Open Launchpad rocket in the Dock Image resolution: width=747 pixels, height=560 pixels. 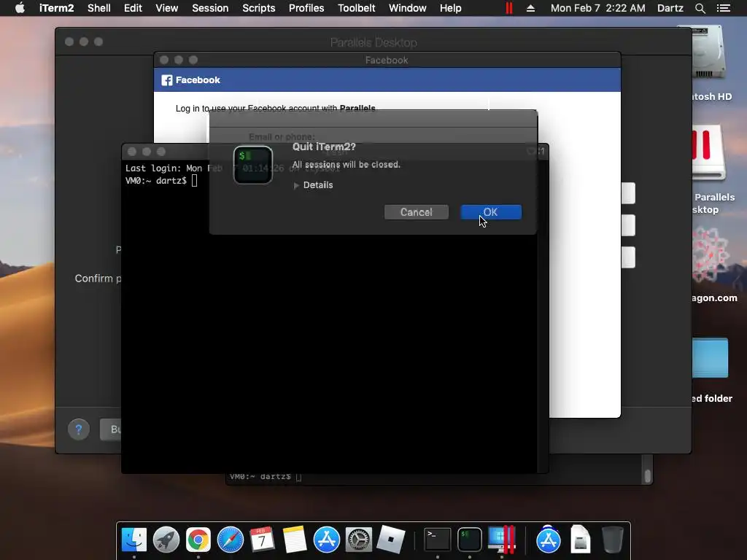166,540
